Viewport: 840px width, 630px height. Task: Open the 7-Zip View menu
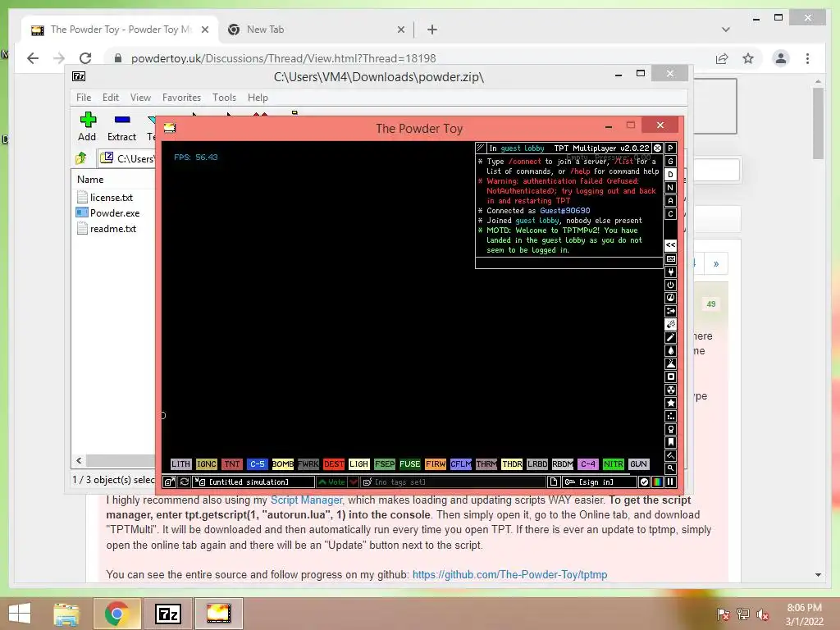[140, 98]
